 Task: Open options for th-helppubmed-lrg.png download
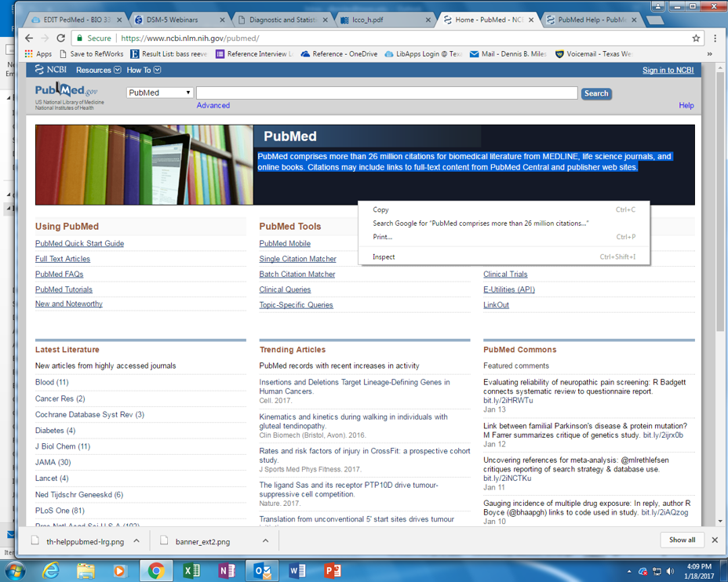pos(136,540)
